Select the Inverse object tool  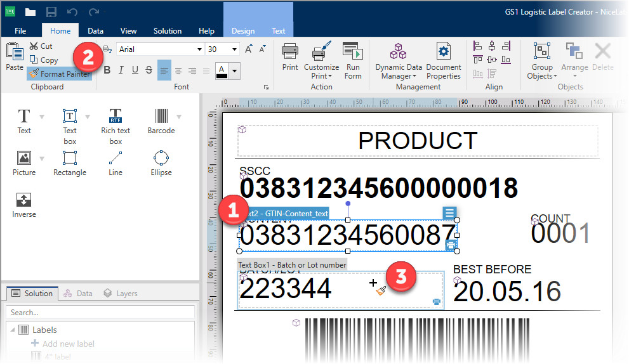(x=24, y=204)
